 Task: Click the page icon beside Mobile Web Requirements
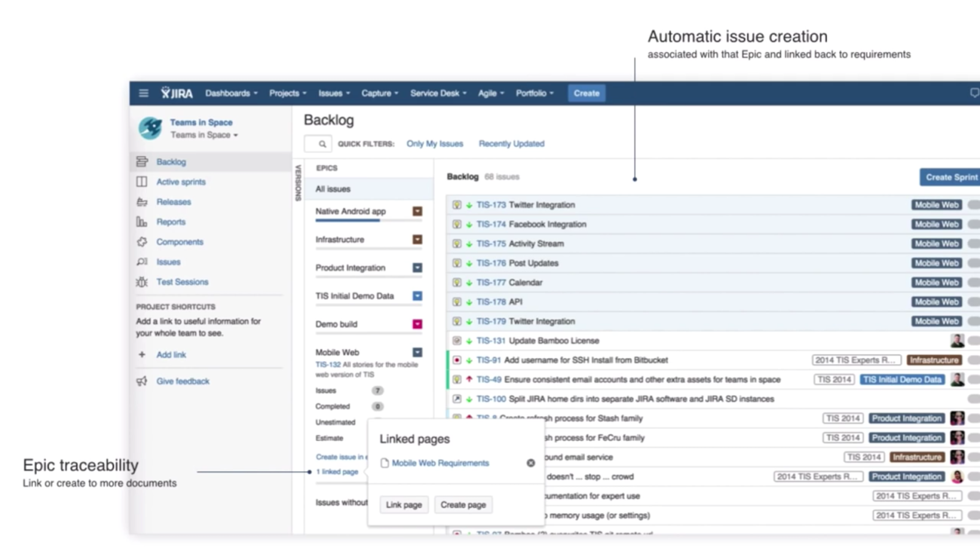(x=385, y=463)
